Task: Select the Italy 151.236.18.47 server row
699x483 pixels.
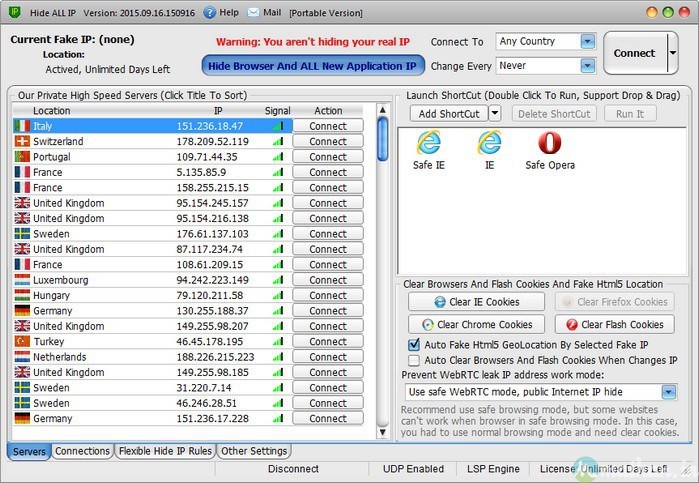Action: (152, 126)
